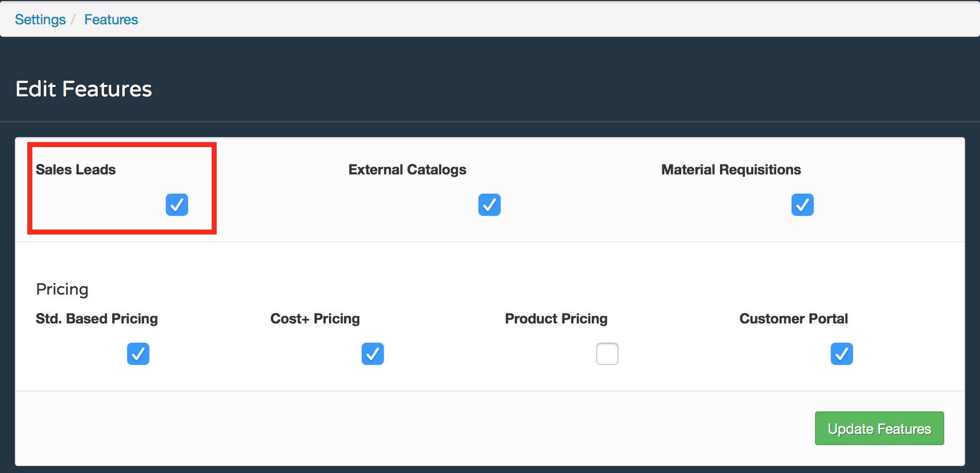Disable the External Catalogs feature
This screenshot has height=473, width=980.
pyautogui.click(x=489, y=205)
